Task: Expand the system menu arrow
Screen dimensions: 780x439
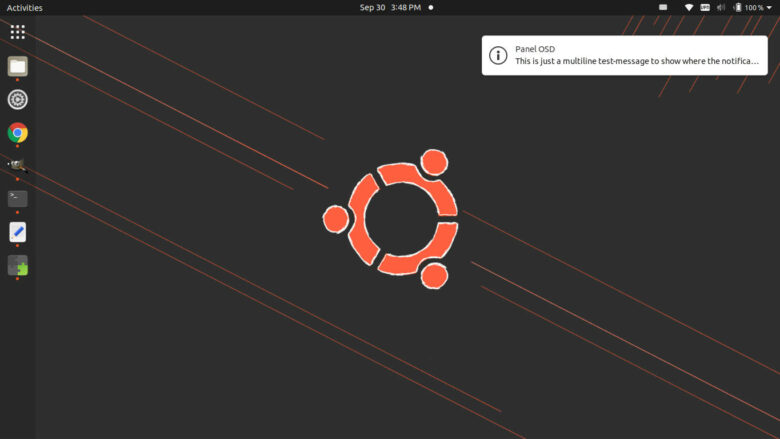Action: [x=769, y=7]
